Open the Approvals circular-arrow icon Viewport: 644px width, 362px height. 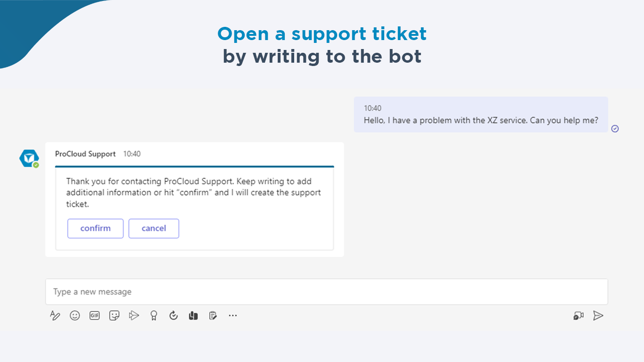(x=173, y=315)
